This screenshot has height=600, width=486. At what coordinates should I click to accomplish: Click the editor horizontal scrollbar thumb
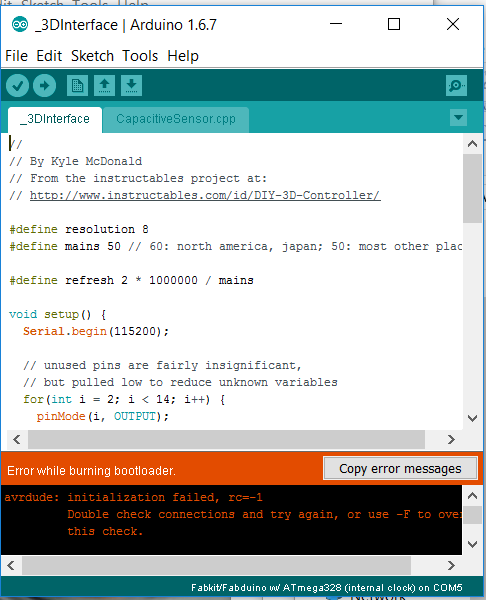(x=226, y=439)
